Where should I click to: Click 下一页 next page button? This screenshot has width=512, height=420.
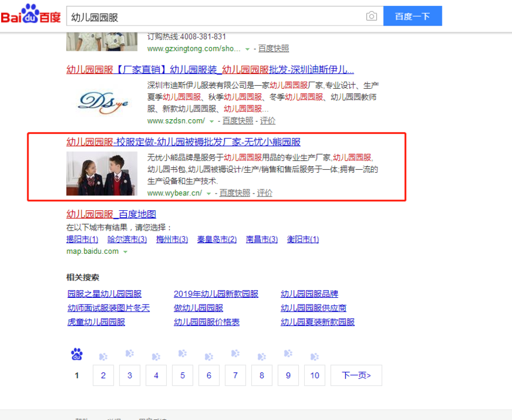point(356,375)
